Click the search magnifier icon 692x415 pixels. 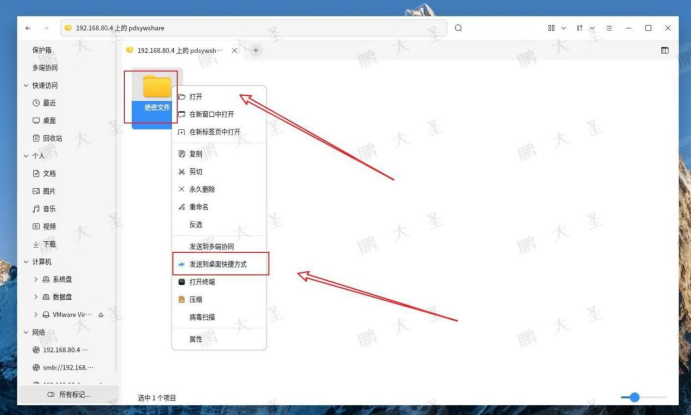click(459, 28)
